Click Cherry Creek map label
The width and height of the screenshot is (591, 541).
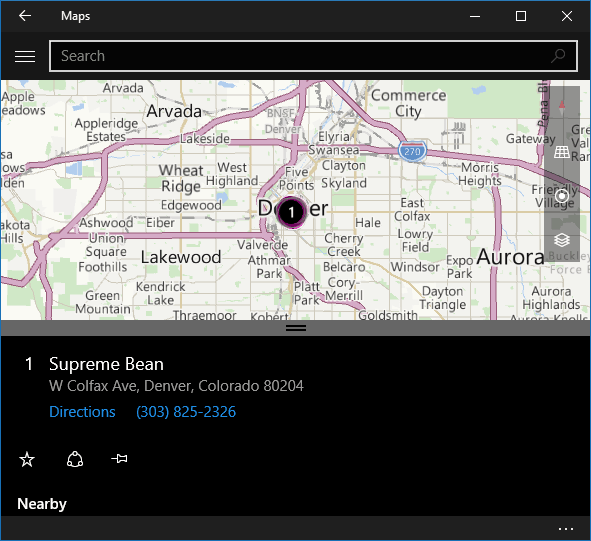344,245
